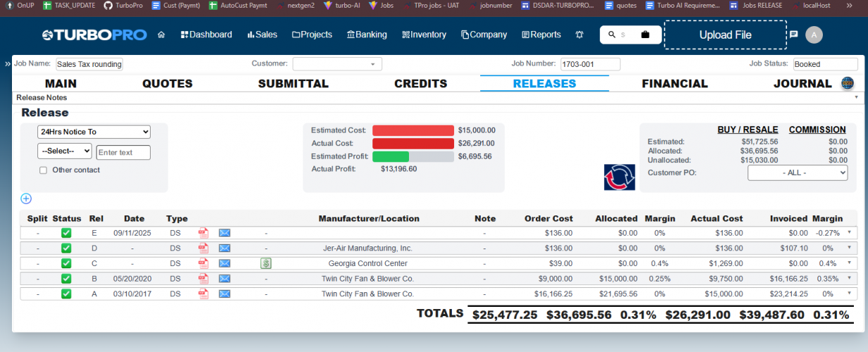Click the COMMISSION link

pos(817,130)
